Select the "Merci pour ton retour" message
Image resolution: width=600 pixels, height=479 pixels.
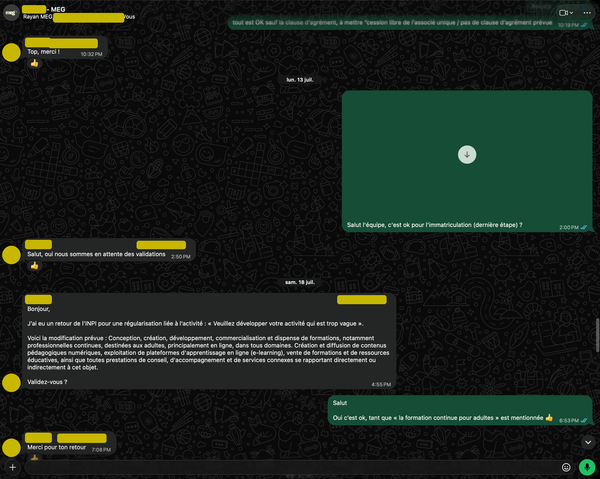point(69,443)
